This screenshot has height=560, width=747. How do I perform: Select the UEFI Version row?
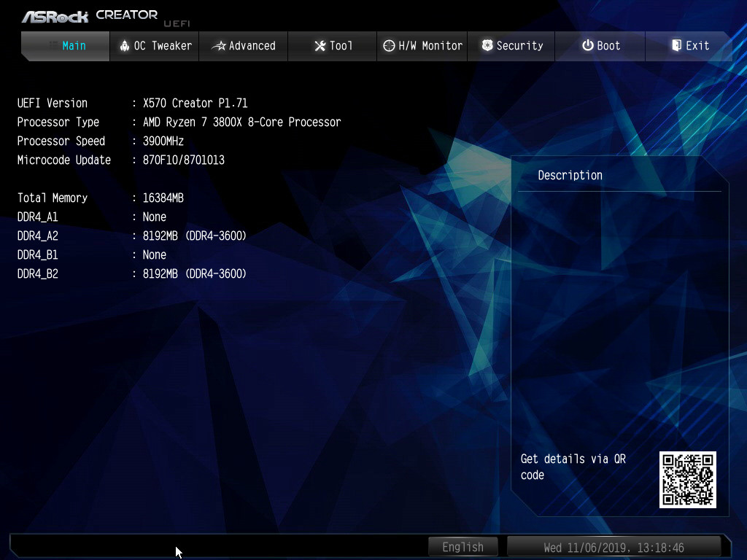[x=133, y=103]
